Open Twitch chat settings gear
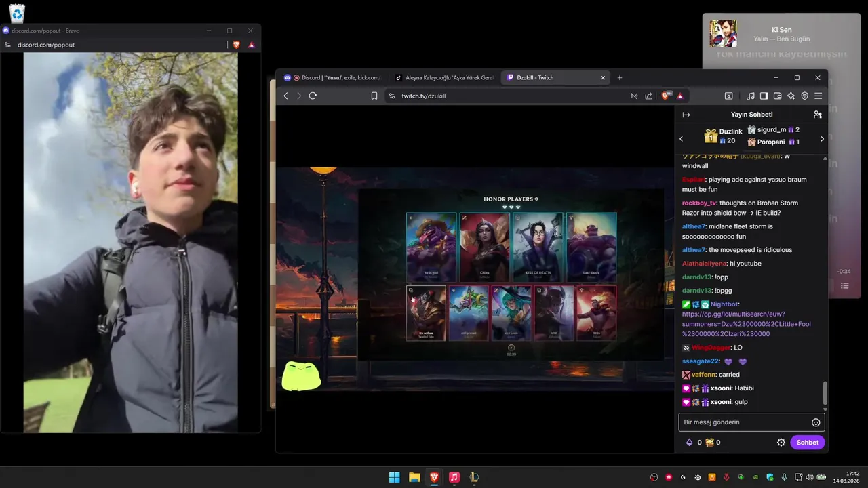The width and height of the screenshot is (868, 488). [781, 443]
